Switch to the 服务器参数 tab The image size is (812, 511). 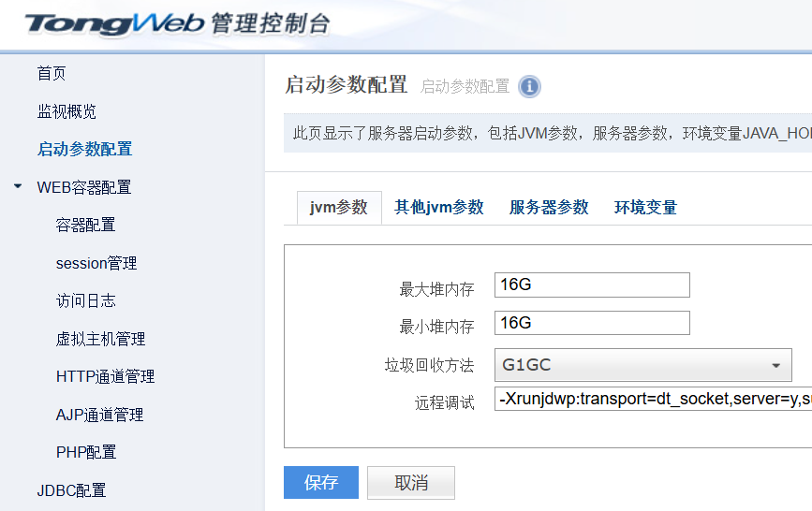coord(549,208)
